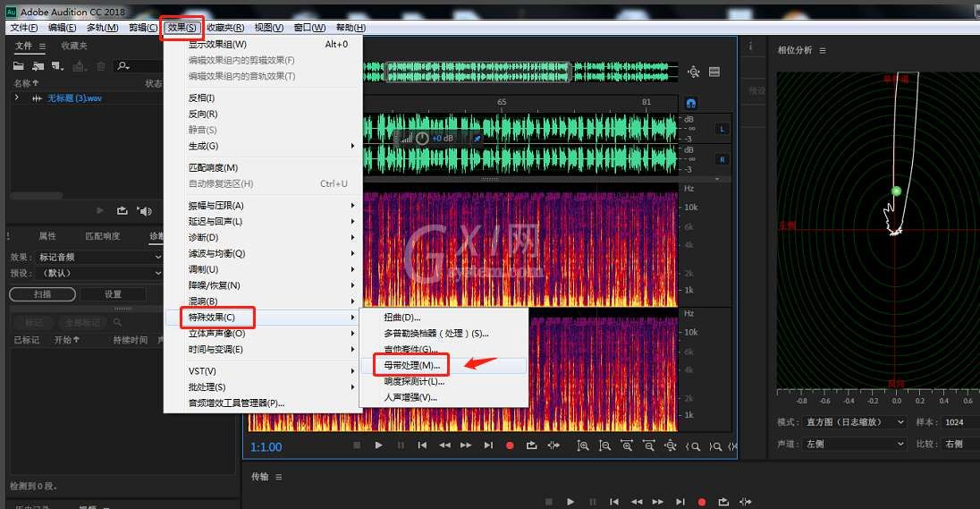Click the HUD volume knob over waveform
This screenshot has width=980, height=509.
click(x=422, y=138)
